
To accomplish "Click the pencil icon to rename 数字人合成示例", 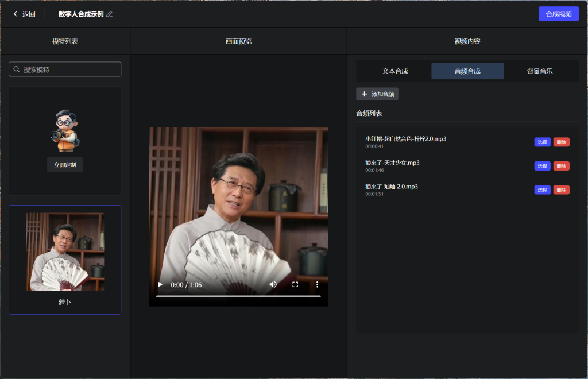I will click(110, 14).
